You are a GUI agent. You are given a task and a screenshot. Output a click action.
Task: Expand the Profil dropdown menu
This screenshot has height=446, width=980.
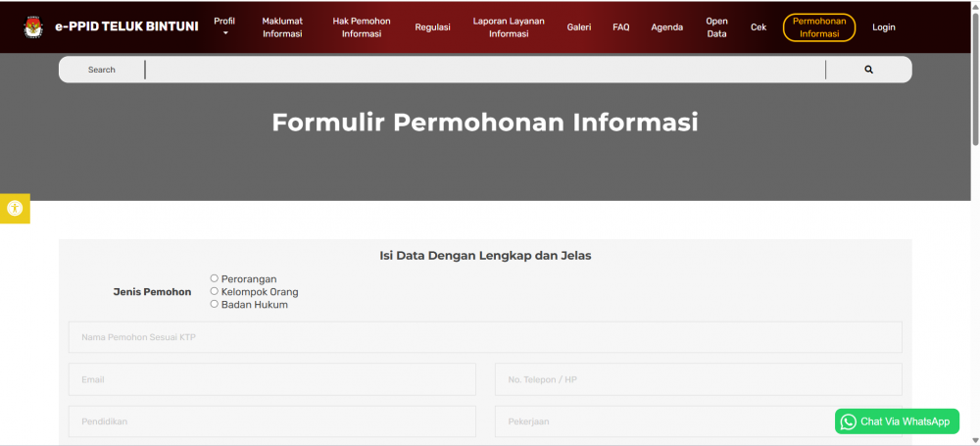point(224,26)
